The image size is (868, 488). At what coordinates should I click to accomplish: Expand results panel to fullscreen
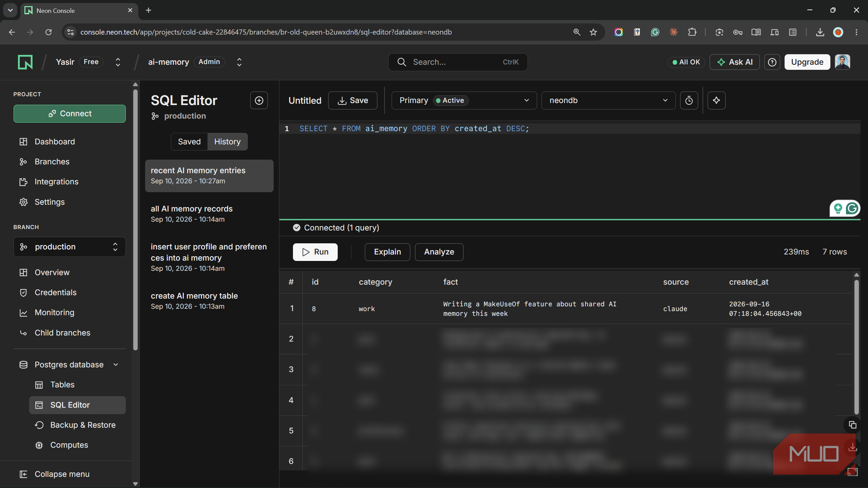852,471
